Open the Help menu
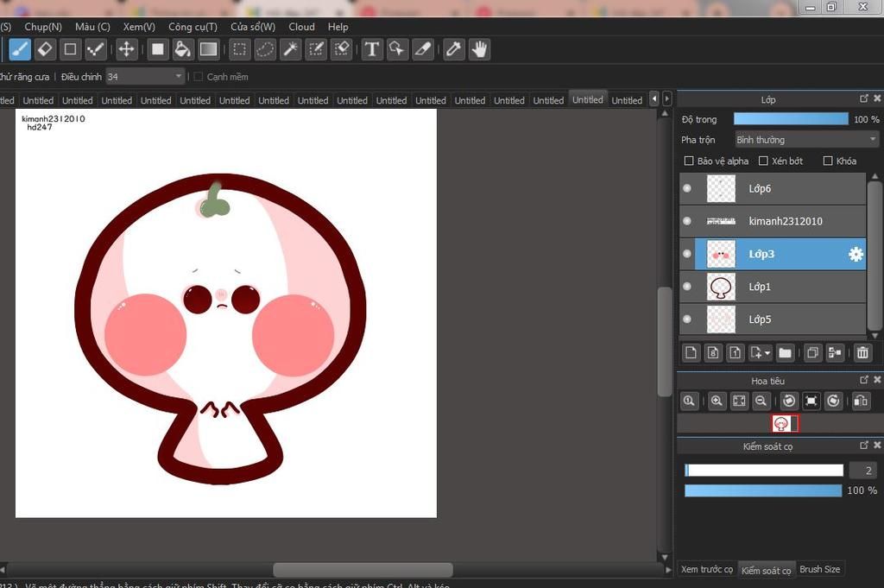 click(x=338, y=27)
